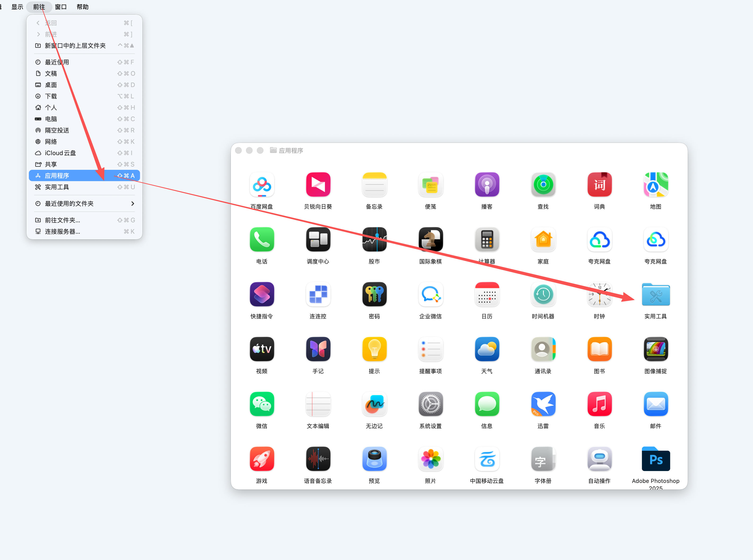Open the 日历 Calendar app
Viewport: 753px width, 560px height.
(x=487, y=295)
